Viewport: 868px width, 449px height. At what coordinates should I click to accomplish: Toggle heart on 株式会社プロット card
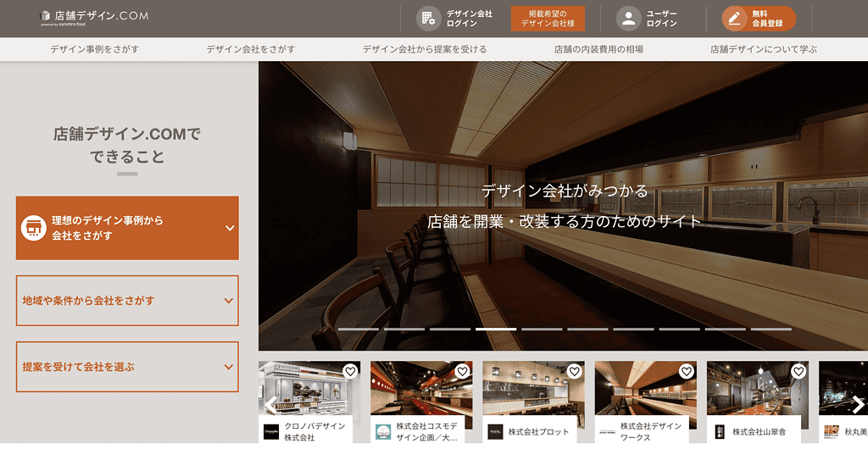pos(574,371)
